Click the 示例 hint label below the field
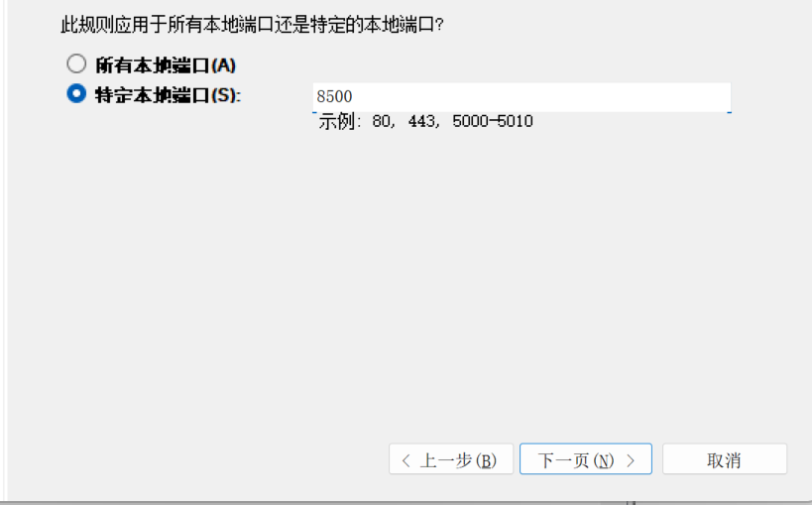 [337, 121]
